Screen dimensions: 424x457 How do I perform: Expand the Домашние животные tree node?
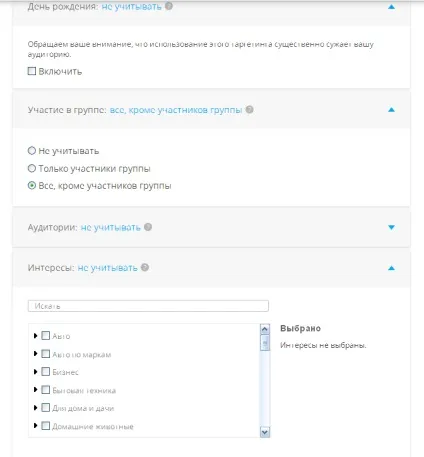click(35, 425)
